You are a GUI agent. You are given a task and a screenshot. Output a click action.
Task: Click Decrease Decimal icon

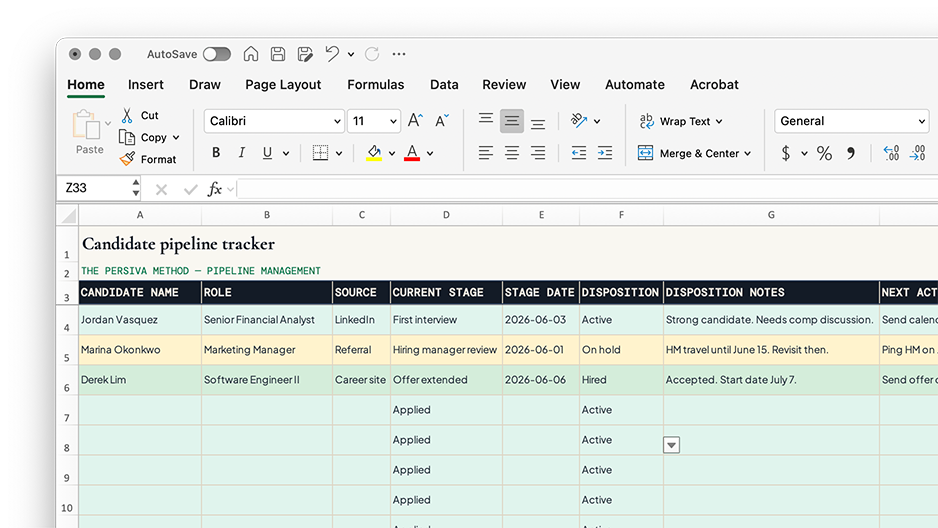click(918, 153)
